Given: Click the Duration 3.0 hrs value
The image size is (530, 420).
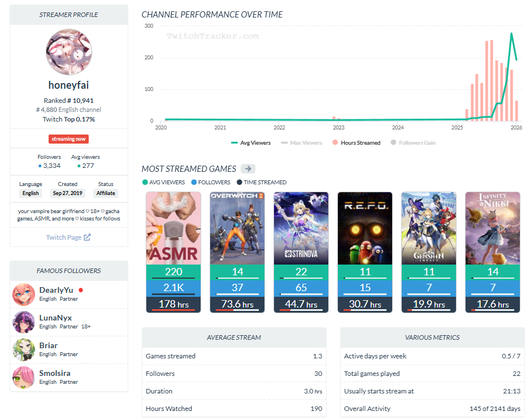Looking at the screenshot, I should point(313,391).
